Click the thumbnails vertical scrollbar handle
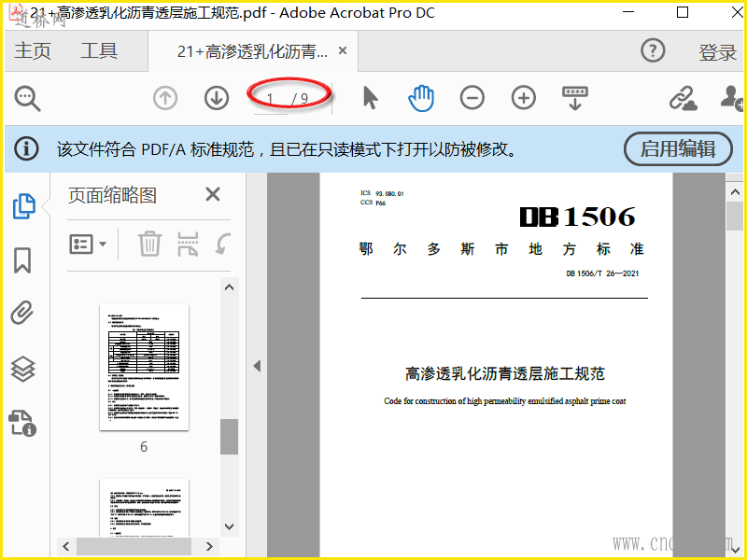This screenshot has height=560, width=747. 229,437
